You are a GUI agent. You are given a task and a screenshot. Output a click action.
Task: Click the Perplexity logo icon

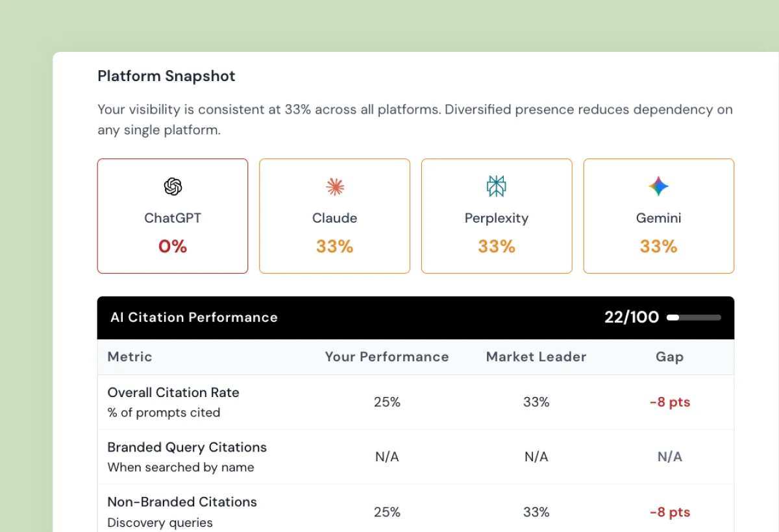[x=496, y=186]
